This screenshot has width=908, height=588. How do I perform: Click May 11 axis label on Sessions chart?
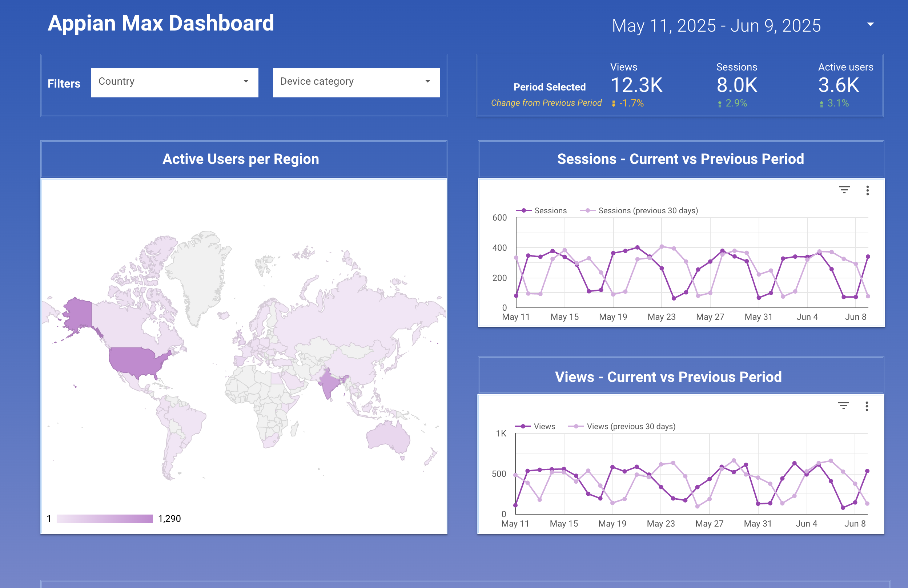tap(516, 317)
